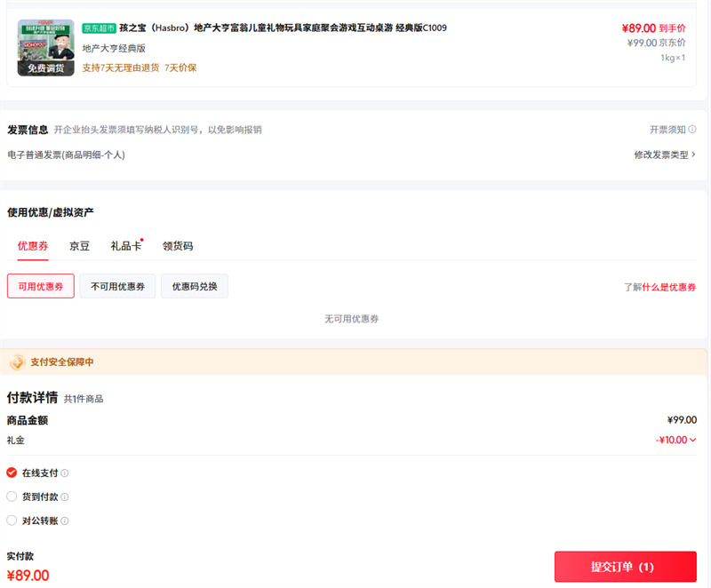Switch to the 优惠券 tab
This screenshot has height=588, width=711.
[x=33, y=246]
